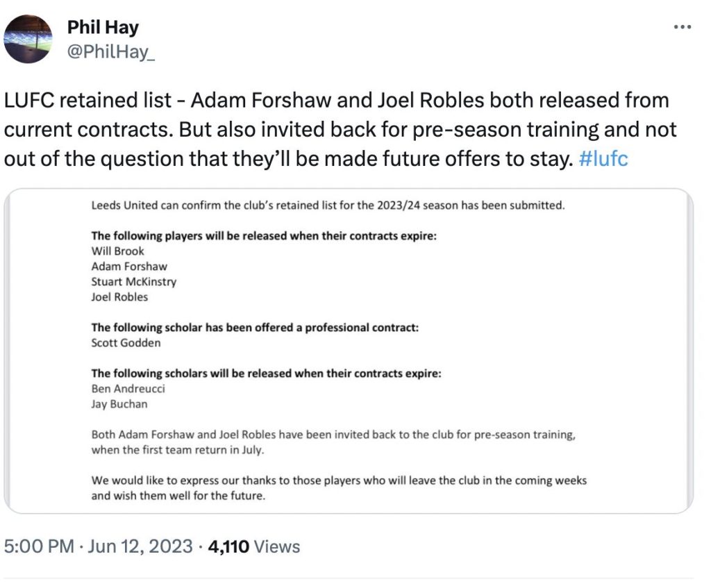Select the tweet text about Adam Forshaw
This screenshot has width=711, height=588.
tap(340, 130)
